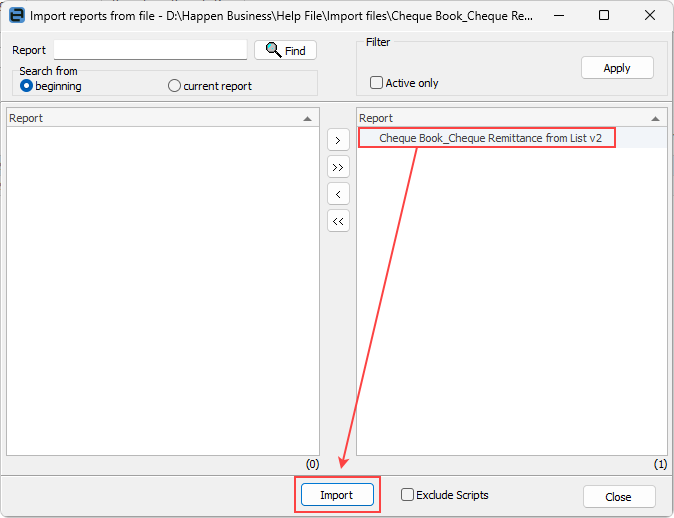This screenshot has width=674, height=518.
Task: Sort right list by Report column arrow
Action: coord(655,119)
